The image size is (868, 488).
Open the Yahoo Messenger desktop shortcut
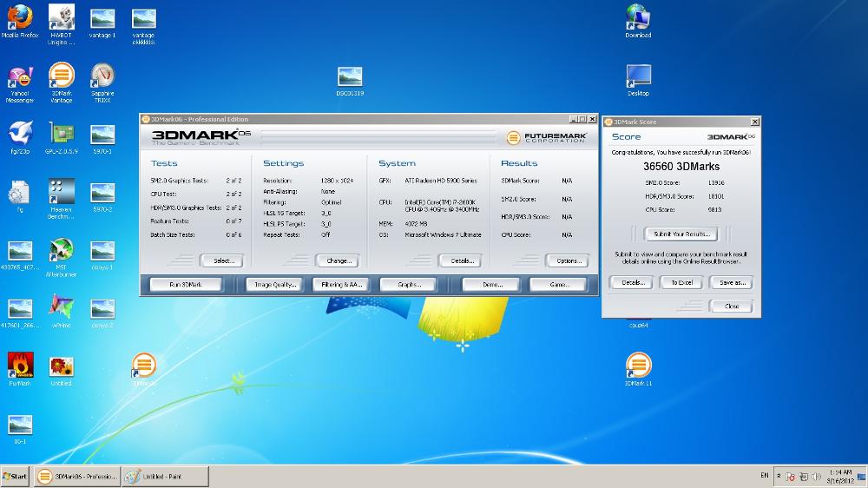[x=20, y=83]
